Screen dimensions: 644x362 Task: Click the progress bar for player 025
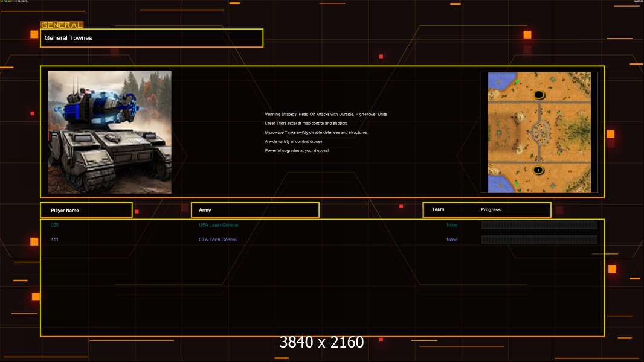(539, 224)
